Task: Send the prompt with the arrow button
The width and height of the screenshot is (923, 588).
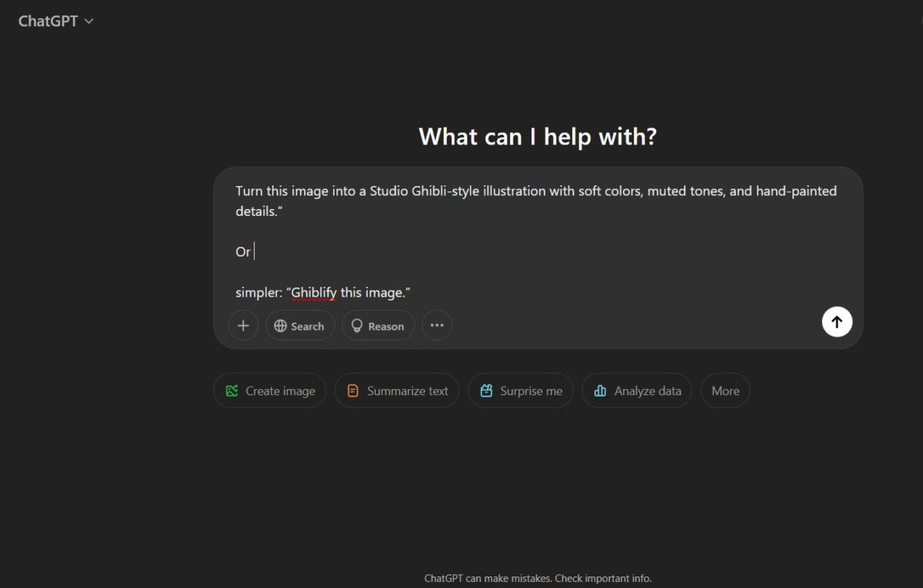Action: point(837,322)
